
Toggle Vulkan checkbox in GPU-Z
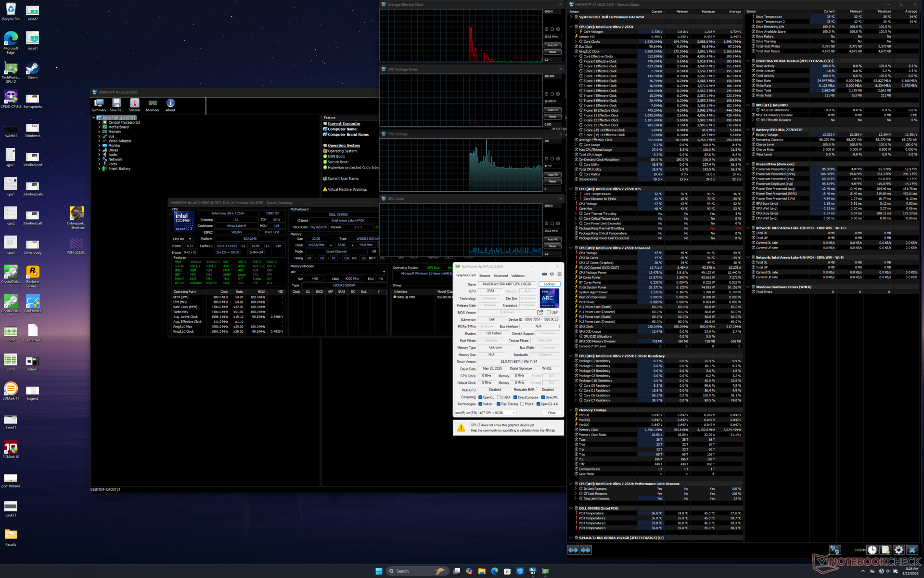(x=480, y=404)
